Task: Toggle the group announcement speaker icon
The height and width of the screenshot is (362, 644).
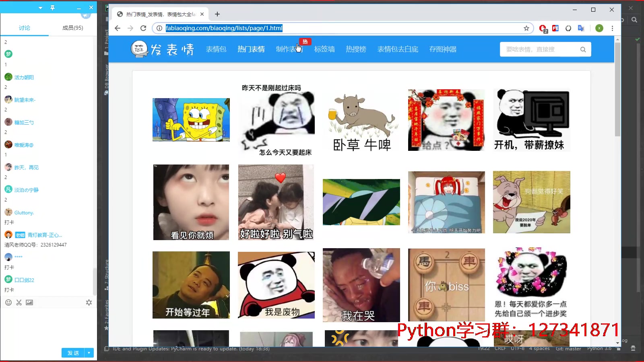Action: coord(86,15)
